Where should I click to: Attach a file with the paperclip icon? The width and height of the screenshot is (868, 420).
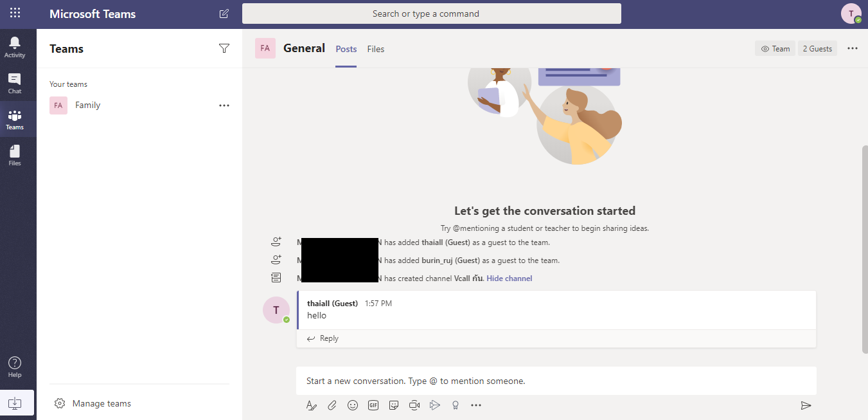pos(332,405)
